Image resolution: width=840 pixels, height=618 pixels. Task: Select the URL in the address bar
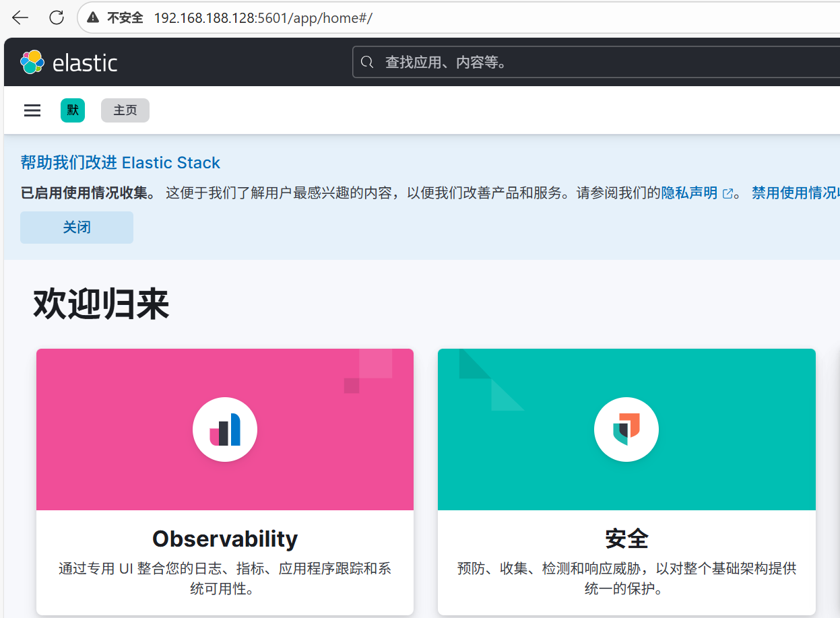tap(263, 18)
